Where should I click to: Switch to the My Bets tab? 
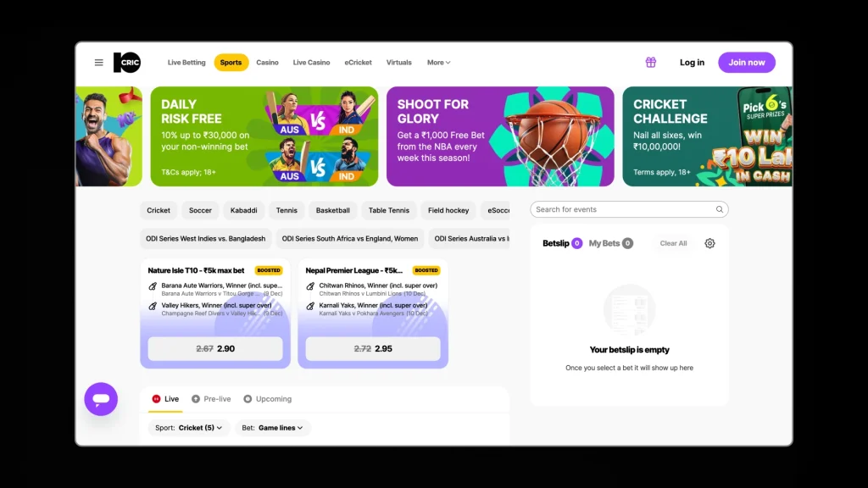(604, 243)
